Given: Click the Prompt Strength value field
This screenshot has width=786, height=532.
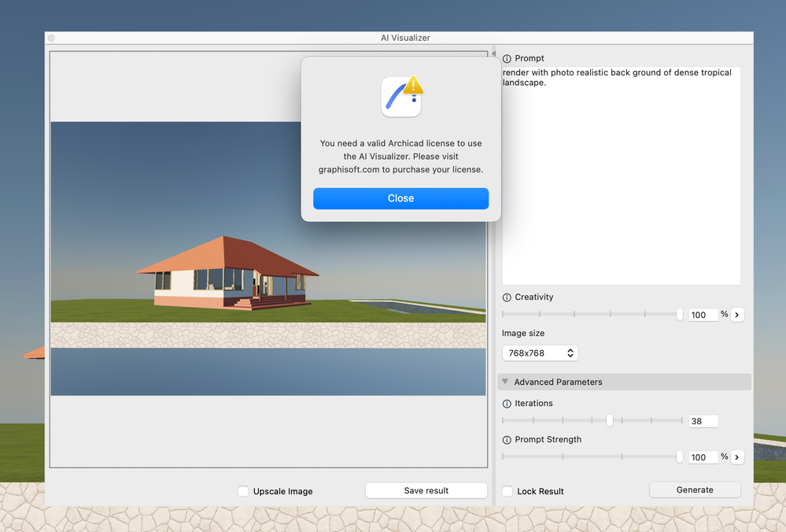Looking at the screenshot, I should pyautogui.click(x=703, y=457).
